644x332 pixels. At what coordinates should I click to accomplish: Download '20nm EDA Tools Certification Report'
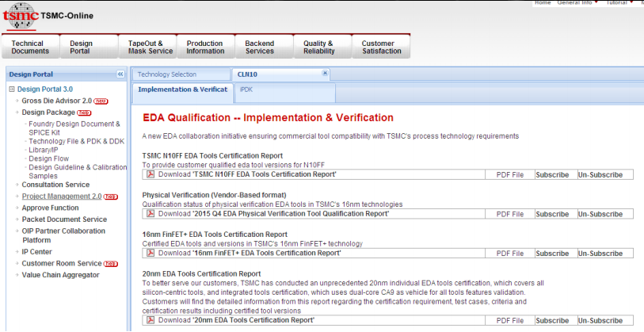tap(237, 320)
